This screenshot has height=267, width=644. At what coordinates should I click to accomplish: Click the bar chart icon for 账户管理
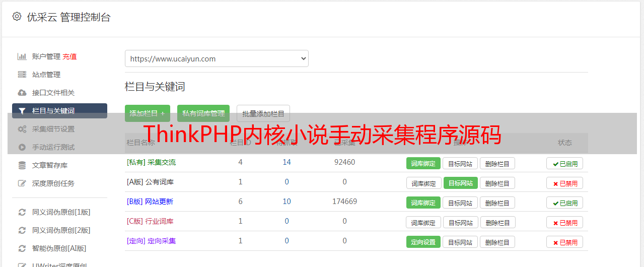pyautogui.click(x=22, y=56)
